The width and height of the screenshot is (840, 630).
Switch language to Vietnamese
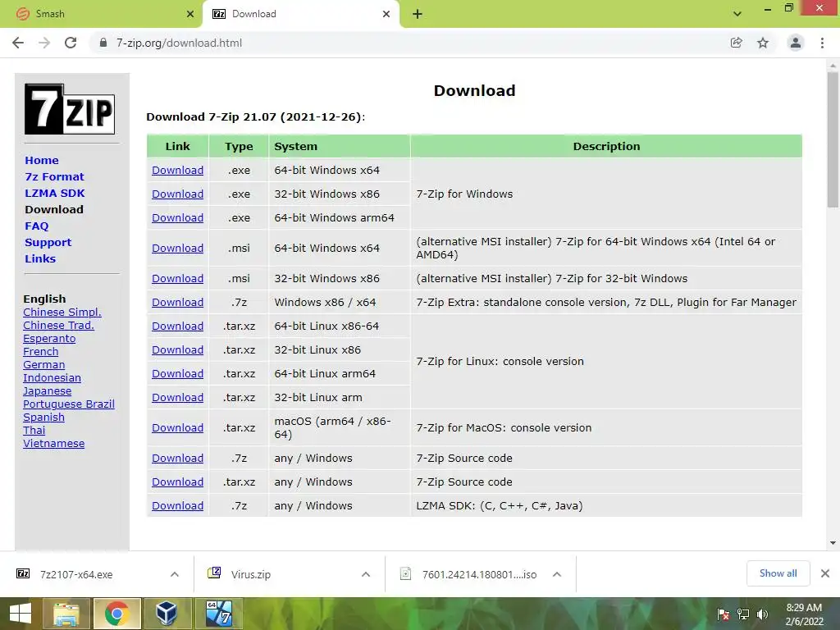pyautogui.click(x=53, y=444)
